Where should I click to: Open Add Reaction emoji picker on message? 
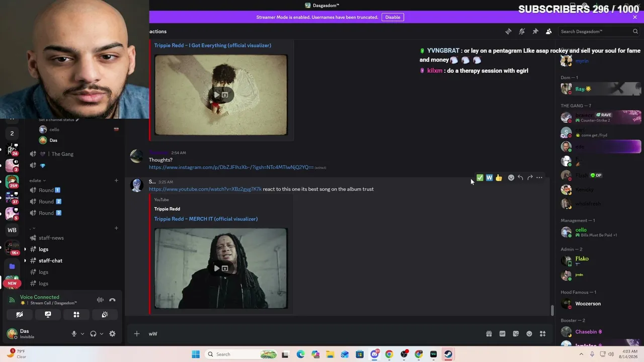[x=511, y=177]
